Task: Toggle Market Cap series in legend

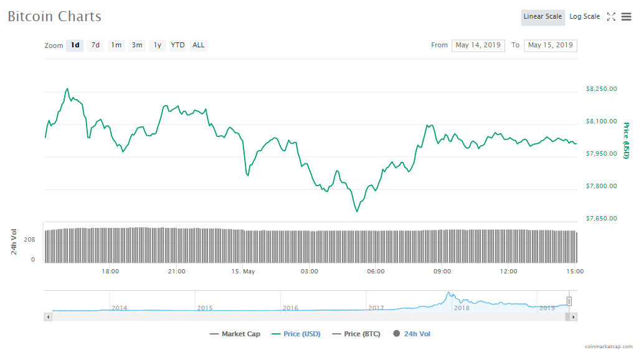Action: click(x=235, y=334)
